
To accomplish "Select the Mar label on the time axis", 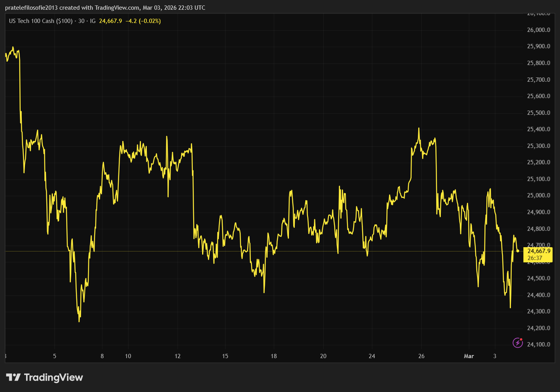I will click(x=469, y=356).
